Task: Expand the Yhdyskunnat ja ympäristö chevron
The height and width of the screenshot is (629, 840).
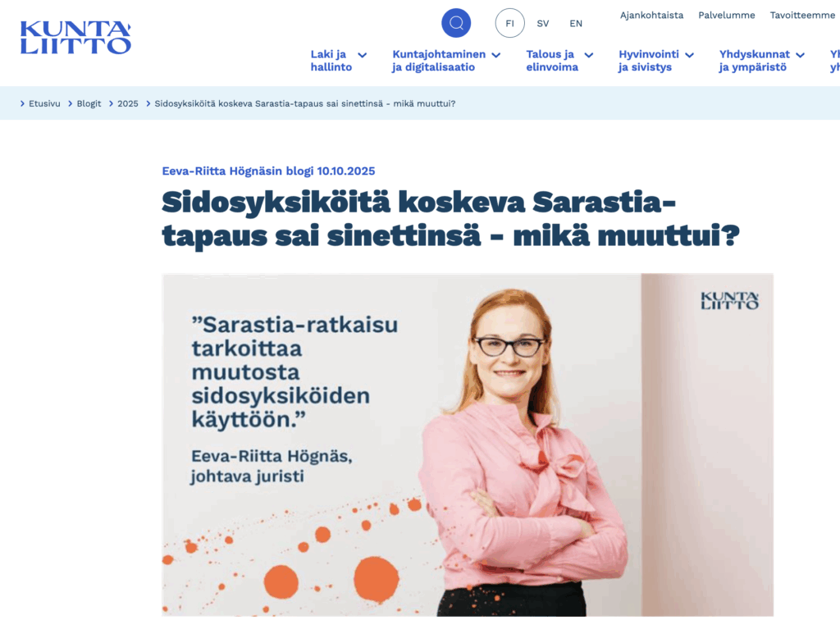Action: click(x=801, y=55)
